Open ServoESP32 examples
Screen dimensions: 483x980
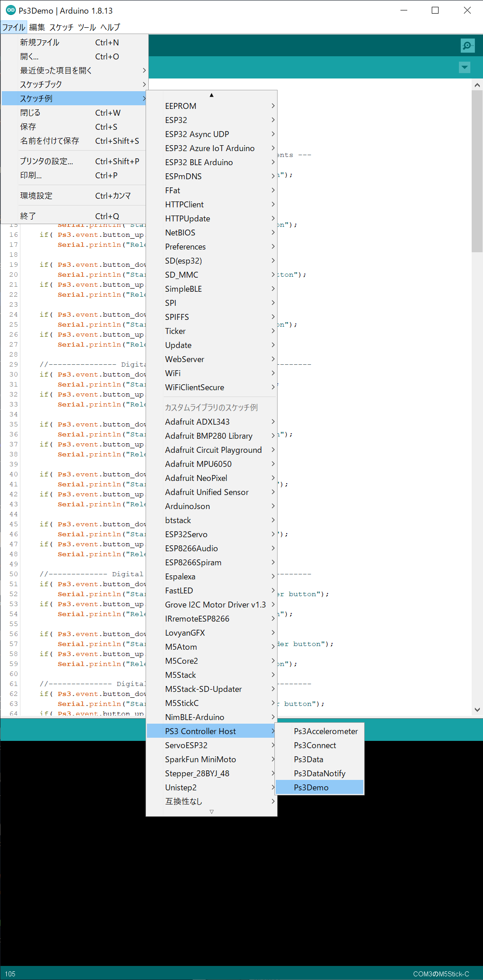[x=211, y=745]
